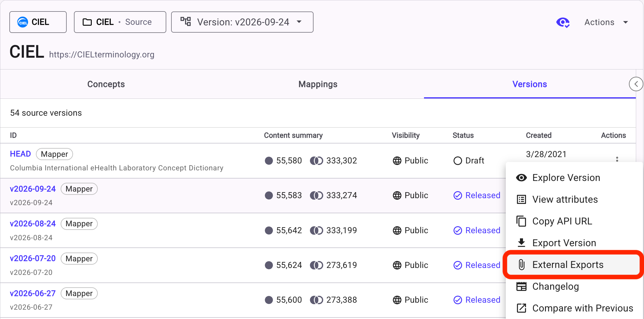This screenshot has width=644, height=319.
Task: Click the version tree icon
Action: [x=186, y=21]
